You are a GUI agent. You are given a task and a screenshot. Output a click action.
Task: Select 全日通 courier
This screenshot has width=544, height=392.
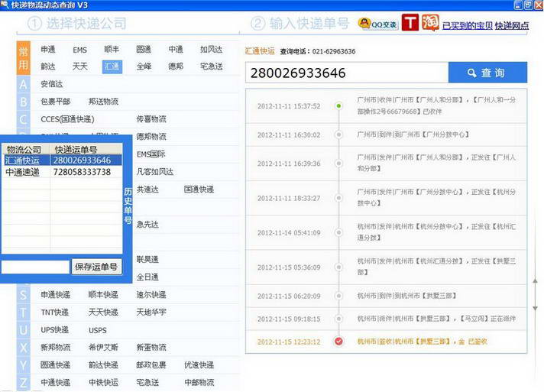(147, 277)
